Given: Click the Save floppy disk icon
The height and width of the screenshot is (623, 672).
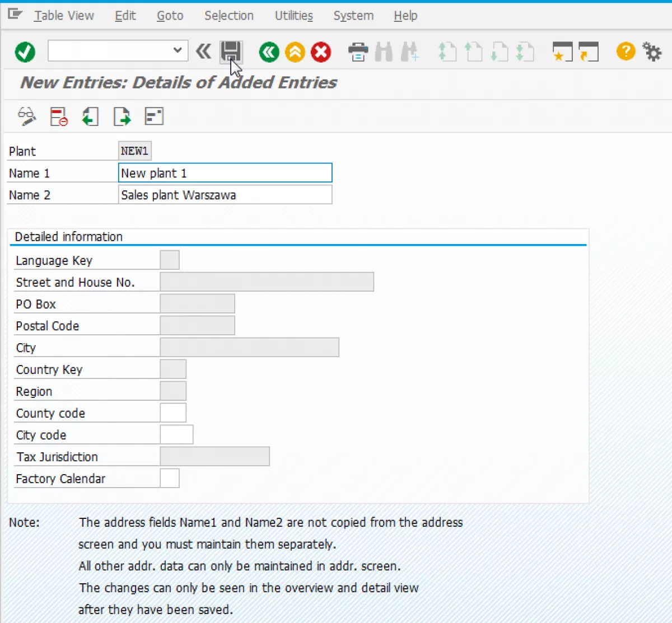Looking at the screenshot, I should point(231,52).
